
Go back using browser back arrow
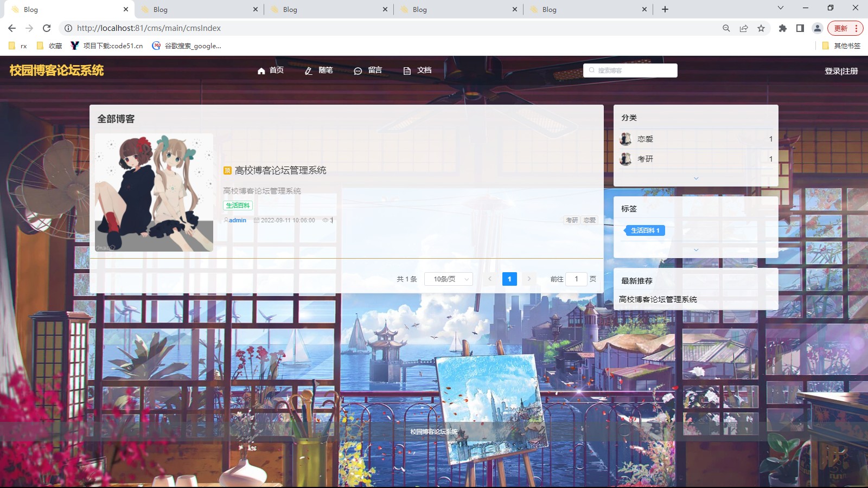[12, 28]
